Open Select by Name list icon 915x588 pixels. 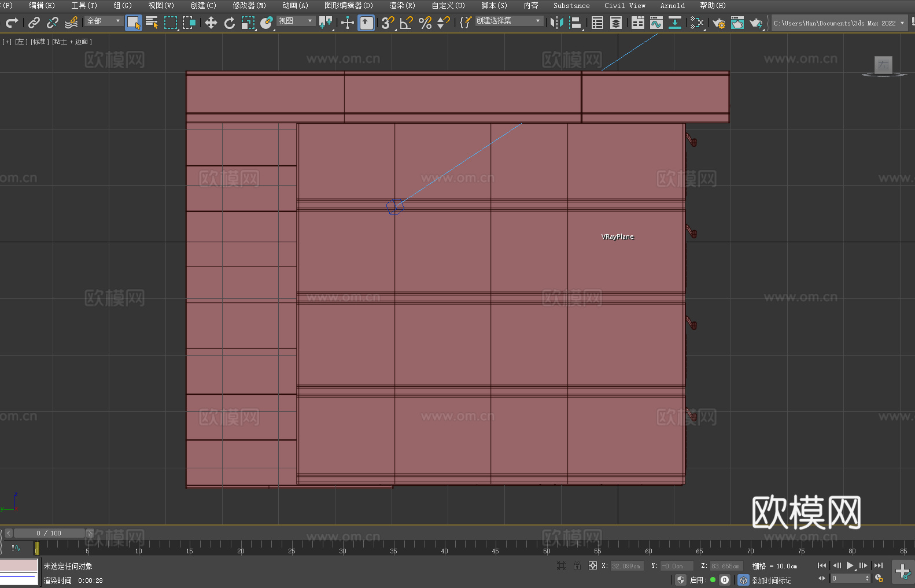pyautogui.click(x=152, y=23)
